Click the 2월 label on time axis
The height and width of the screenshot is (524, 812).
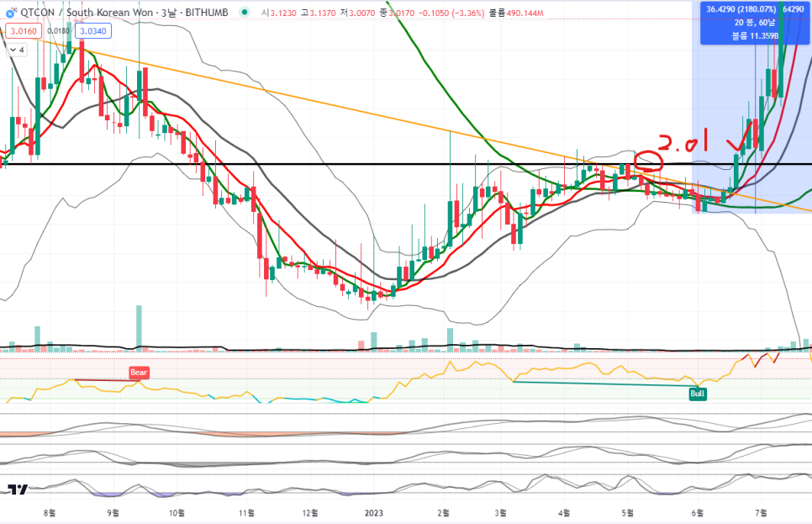point(443,512)
